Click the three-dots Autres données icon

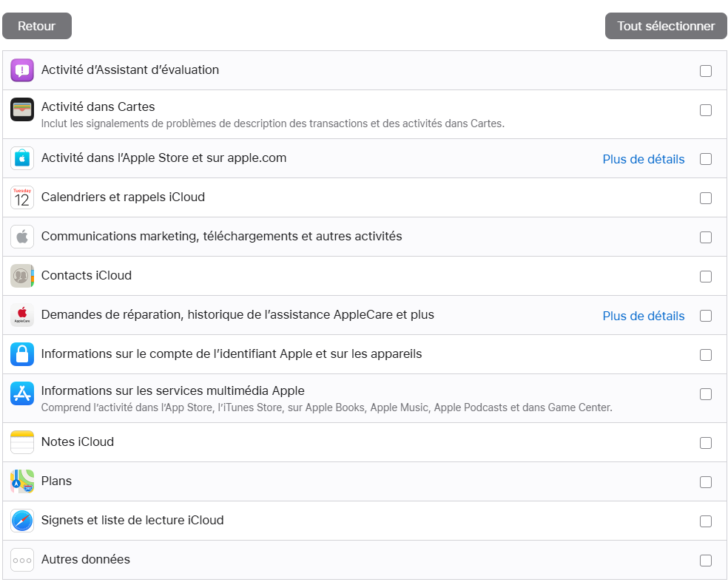(x=22, y=561)
